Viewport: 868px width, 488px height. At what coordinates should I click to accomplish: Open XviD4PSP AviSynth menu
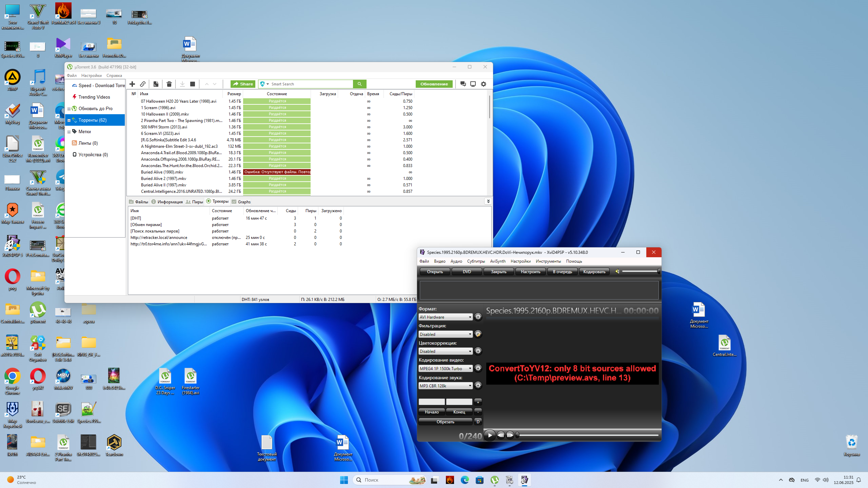(x=497, y=261)
